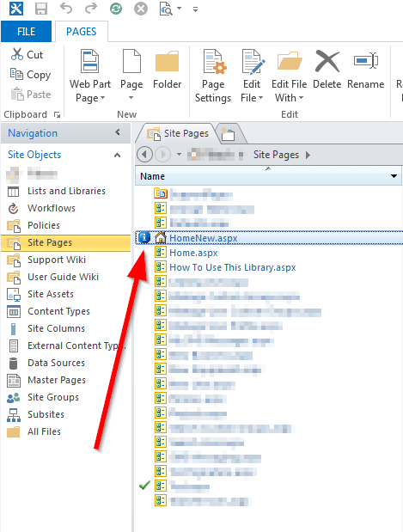Click the Rename button
Viewport: 403px width, 532px height.
[366, 70]
